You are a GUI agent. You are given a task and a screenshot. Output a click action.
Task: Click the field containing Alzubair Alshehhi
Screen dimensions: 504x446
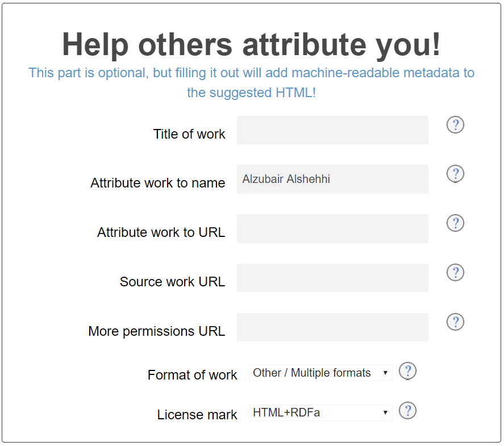click(332, 179)
